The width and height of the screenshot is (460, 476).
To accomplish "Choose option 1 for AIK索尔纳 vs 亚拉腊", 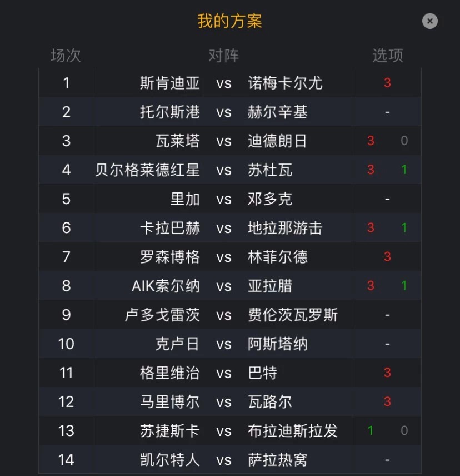I will [x=404, y=286].
